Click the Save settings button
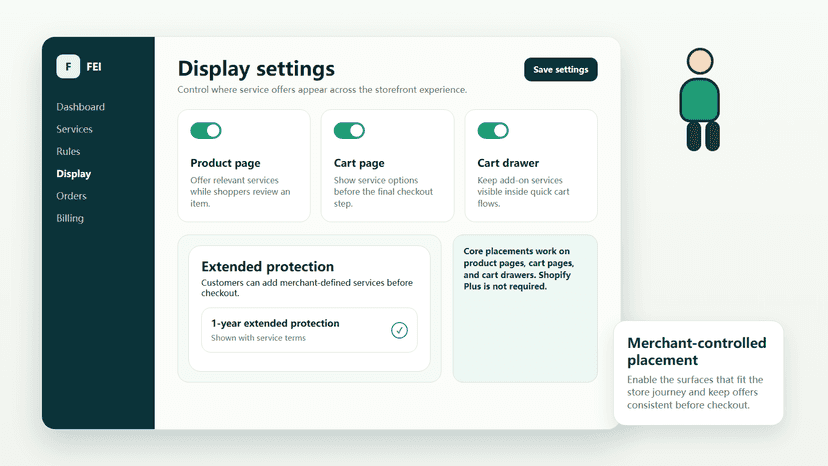This screenshot has width=828, height=466. click(560, 69)
